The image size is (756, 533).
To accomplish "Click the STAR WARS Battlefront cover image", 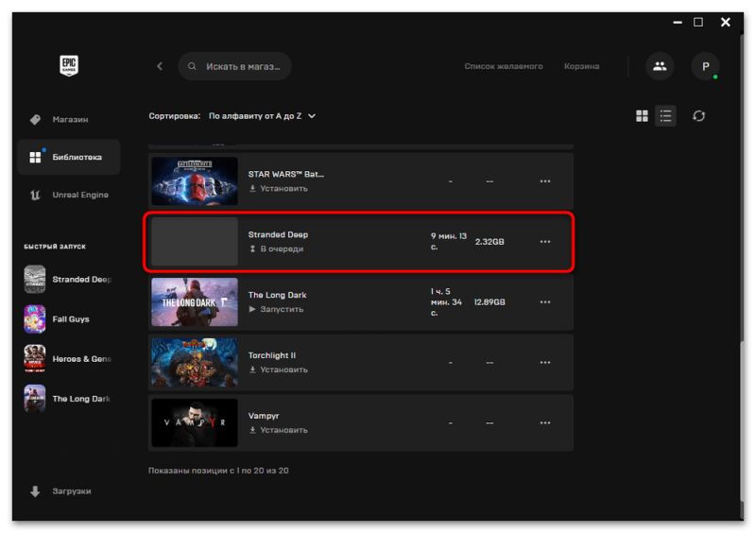I will coord(195,181).
